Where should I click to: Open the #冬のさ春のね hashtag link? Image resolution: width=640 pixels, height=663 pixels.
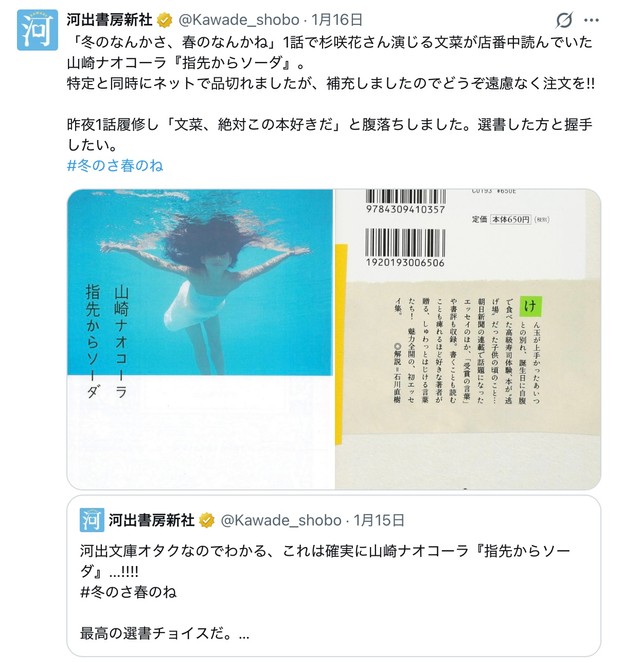click(115, 165)
